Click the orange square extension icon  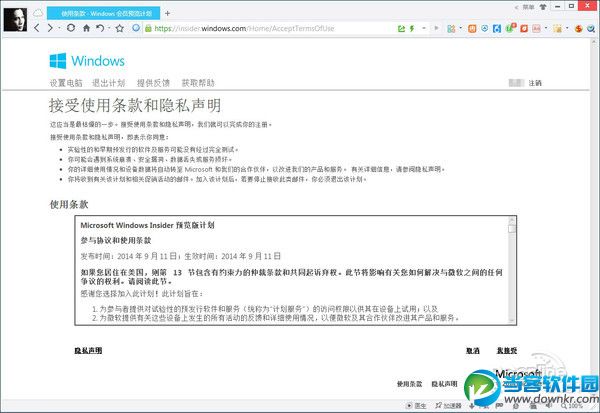(472, 29)
